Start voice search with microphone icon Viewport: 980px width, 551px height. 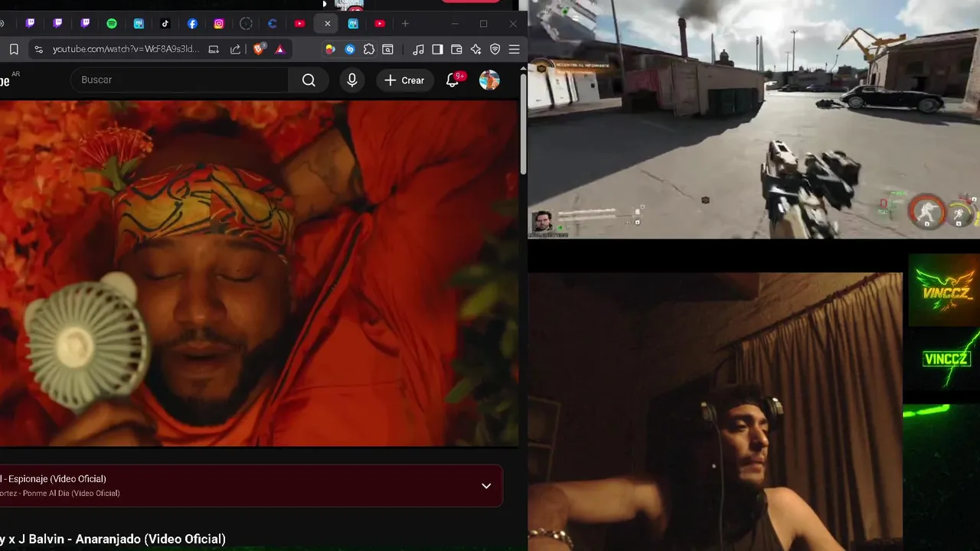(x=352, y=80)
